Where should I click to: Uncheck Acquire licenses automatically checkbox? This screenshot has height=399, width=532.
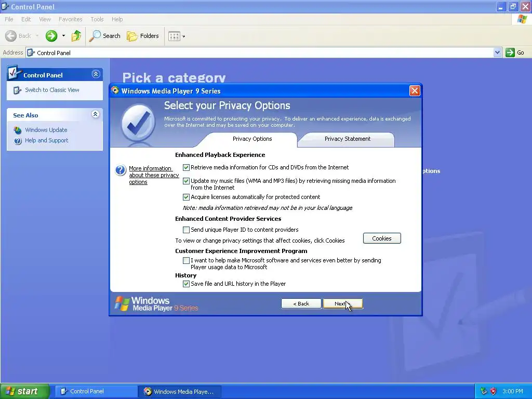[186, 197]
